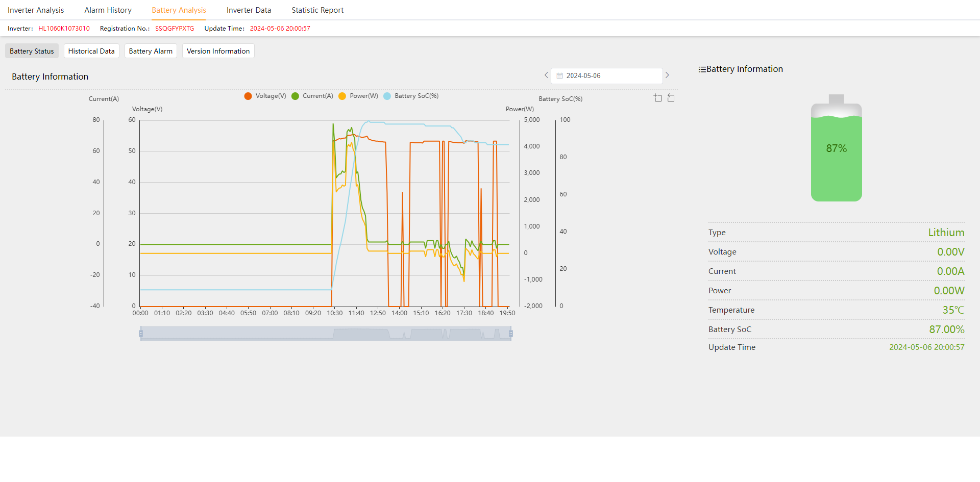The height and width of the screenshot is (482, 980).
Task: Click the left handle of time-range slider
Action: (x=141, y=334)
